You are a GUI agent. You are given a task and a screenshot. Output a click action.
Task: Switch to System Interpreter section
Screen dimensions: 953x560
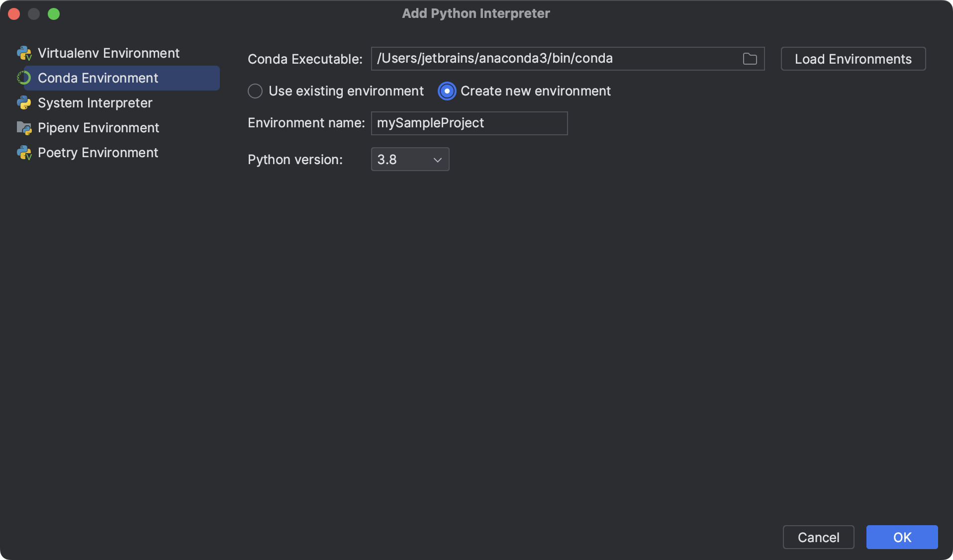(x=95, y=103)
